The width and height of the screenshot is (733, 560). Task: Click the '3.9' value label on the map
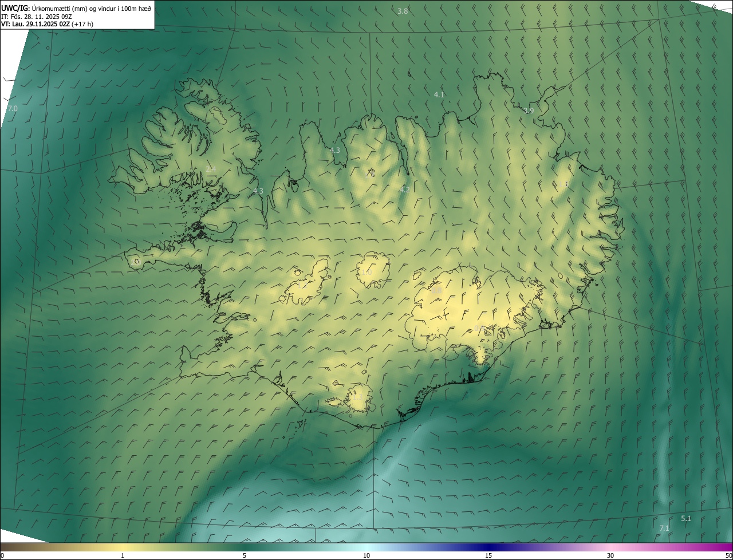(x=529, y=111)
